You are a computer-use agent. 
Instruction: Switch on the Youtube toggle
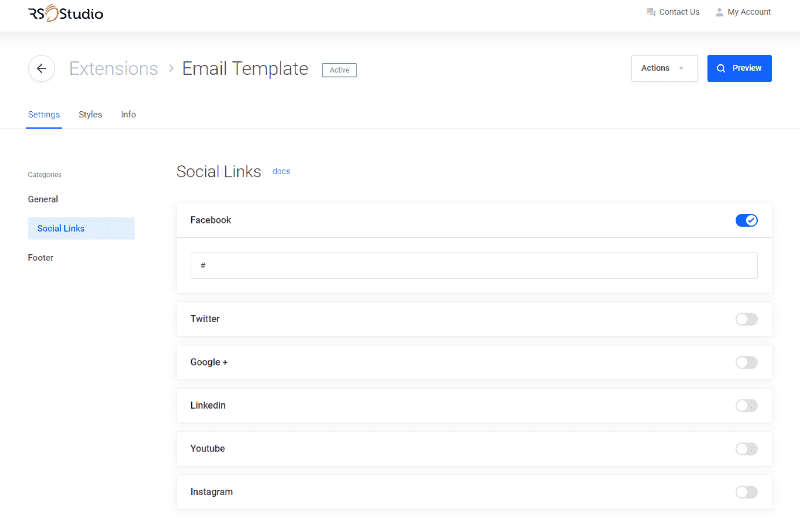coord(746,449)
